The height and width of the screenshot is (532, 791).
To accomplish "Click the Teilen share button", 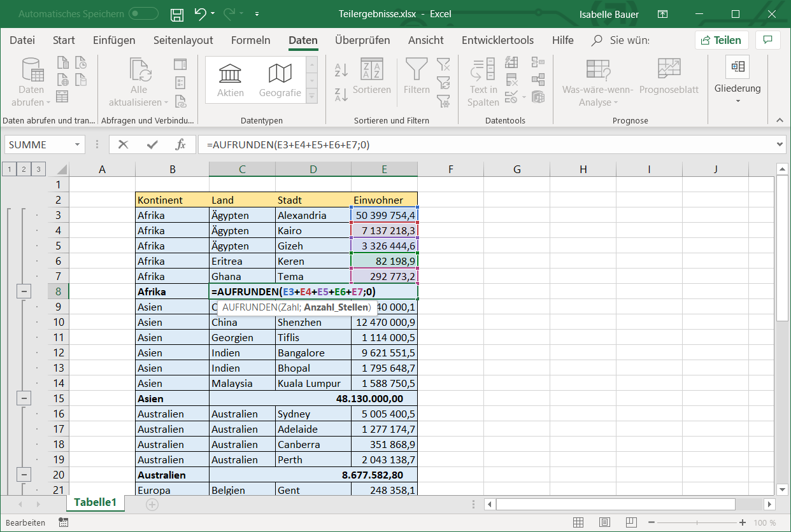I will (x=721, y=40).
